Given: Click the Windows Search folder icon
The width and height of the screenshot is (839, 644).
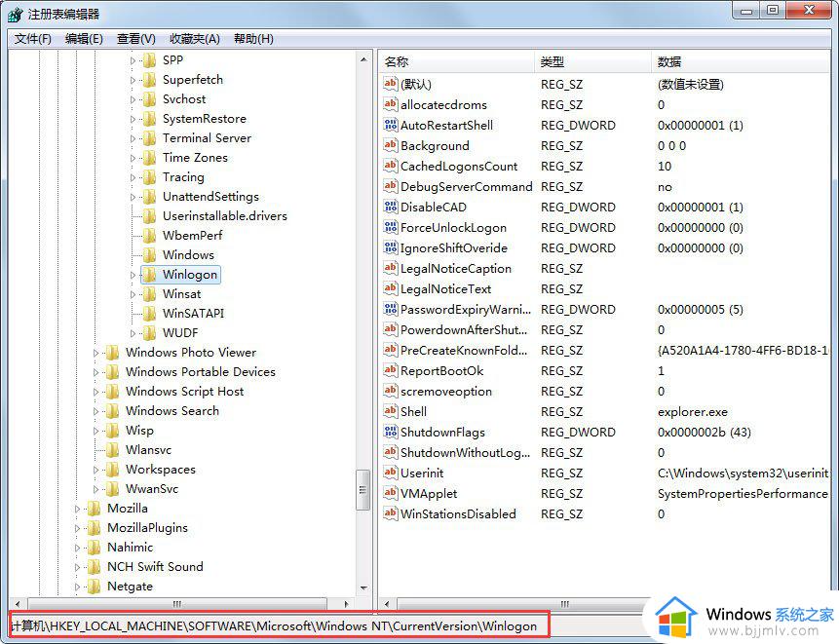Looking at the screenshot, I should 112,411.
